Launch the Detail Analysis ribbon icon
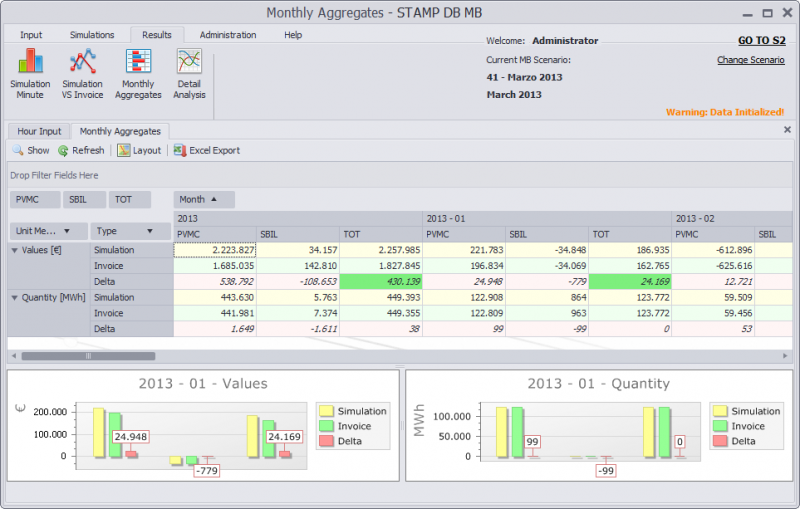 coord(189,69)
